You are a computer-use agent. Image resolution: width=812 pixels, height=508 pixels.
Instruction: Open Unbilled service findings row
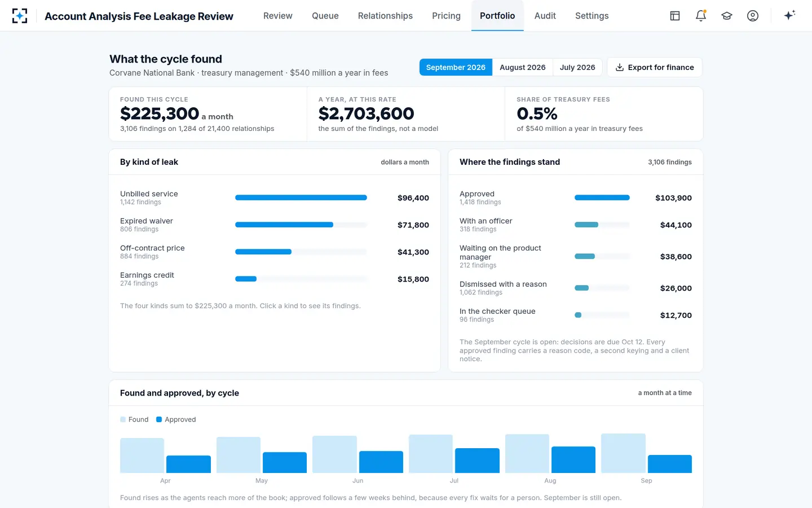pyautogui.click(x=275, y=198)
